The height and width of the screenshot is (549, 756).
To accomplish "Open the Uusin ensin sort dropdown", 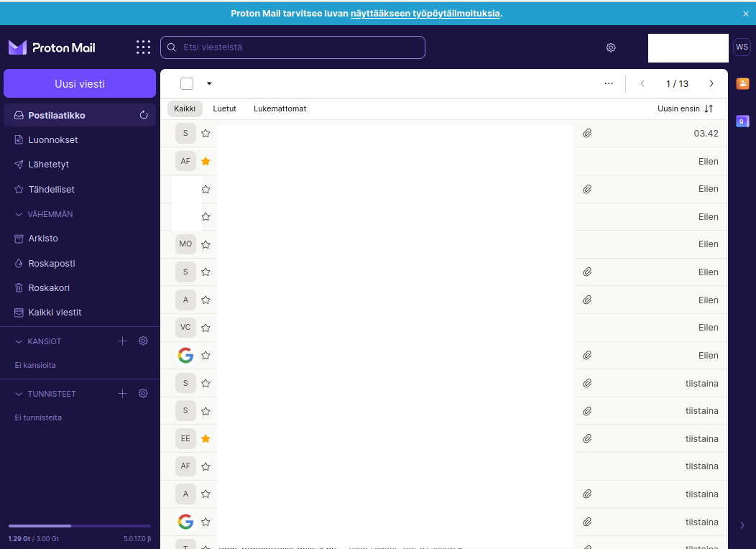I will 685,109.
